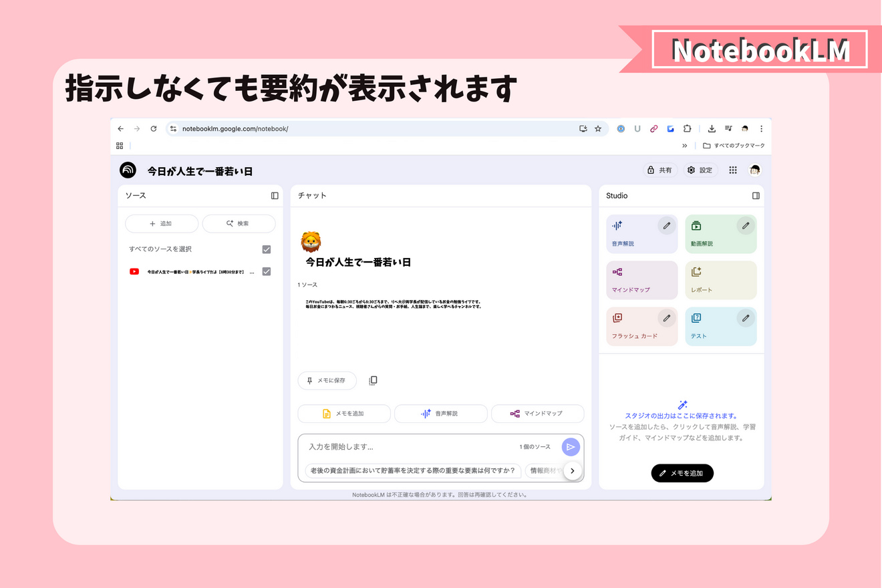The image size is (882, 588).
Task: Collapse the Studio panel
Action: coord(756,196)
